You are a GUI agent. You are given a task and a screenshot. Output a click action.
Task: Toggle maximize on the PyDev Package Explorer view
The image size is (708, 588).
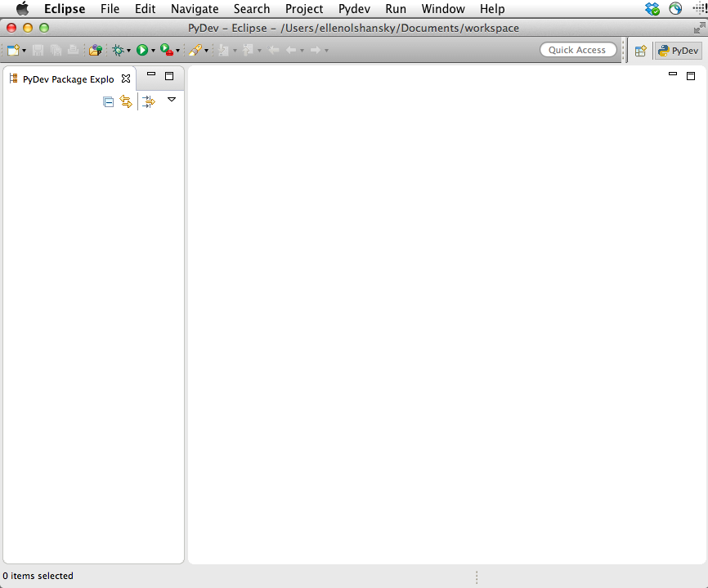169,76
